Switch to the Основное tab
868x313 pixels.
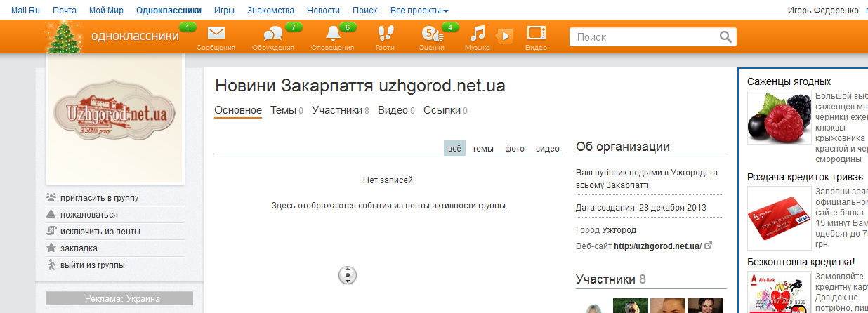click(238, 110)
